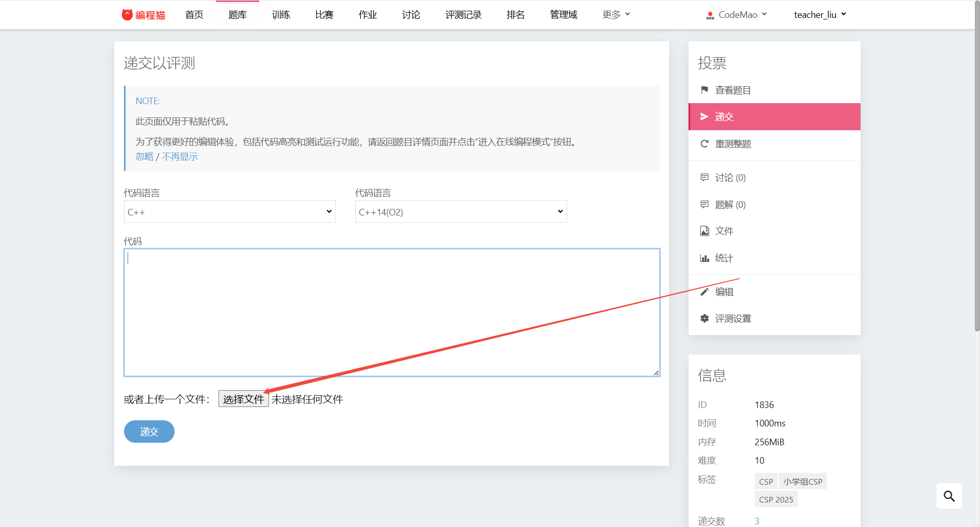Click the bar chart icon beside 统计
Viewport: 980px width, 527px height.
pyautogui.click(x=704, y=258)
